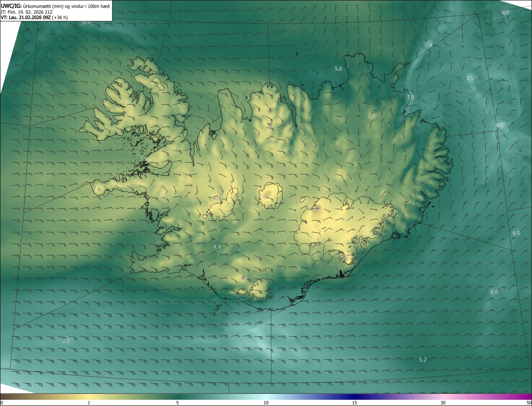
Task: Click the '15' tick label on the color scale
Action: [x=355, y=403]
